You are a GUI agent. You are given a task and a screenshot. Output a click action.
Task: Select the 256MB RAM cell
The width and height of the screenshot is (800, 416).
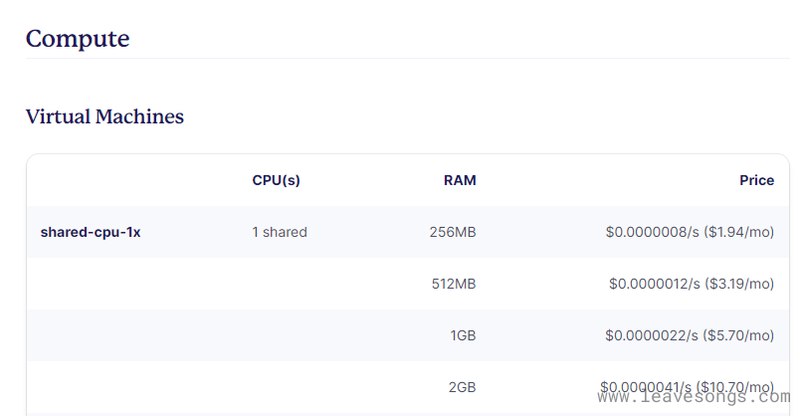[452, 232]
